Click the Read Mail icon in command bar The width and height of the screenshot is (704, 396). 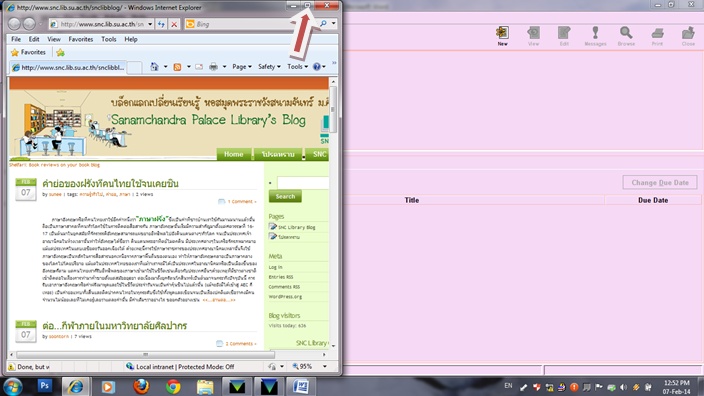pos(199,67)
